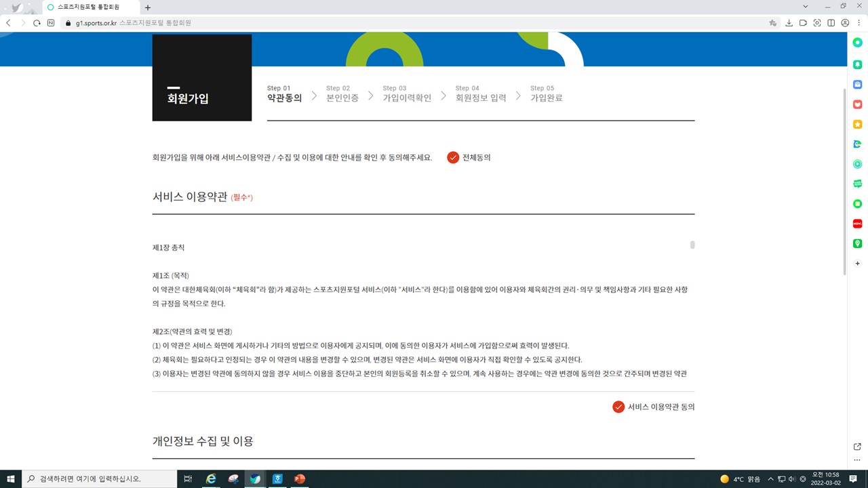
Task: Open a new tab with plus button
Action: pos(148,7)
